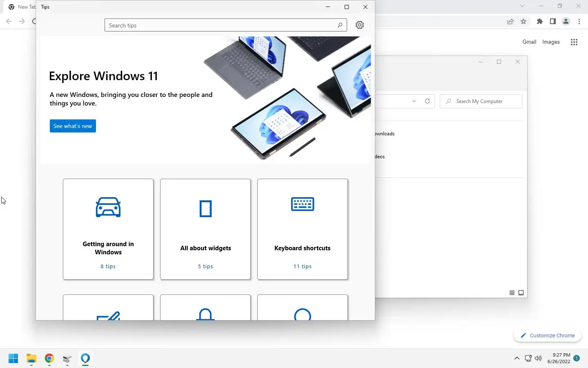Refresh the File Explorer window
The height and width of the screenshot is (368, 588).
click(428, 101)
